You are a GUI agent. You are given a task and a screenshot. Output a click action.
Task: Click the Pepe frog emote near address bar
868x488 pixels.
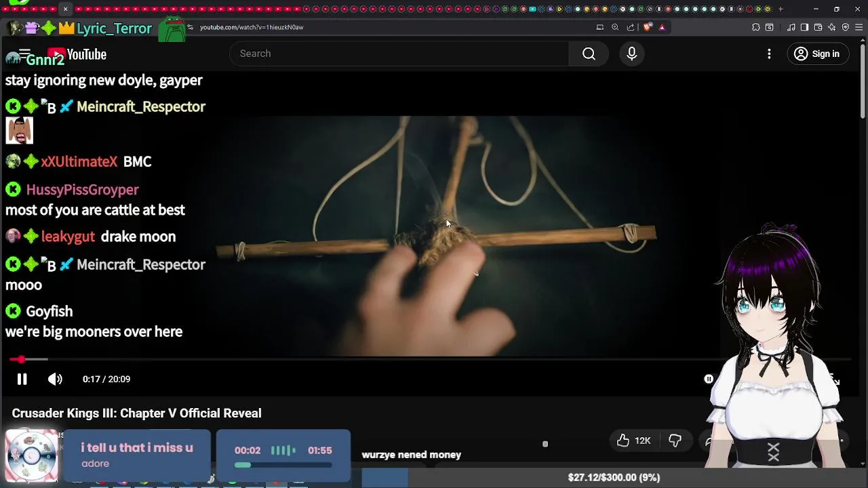(x=172, y=29)
